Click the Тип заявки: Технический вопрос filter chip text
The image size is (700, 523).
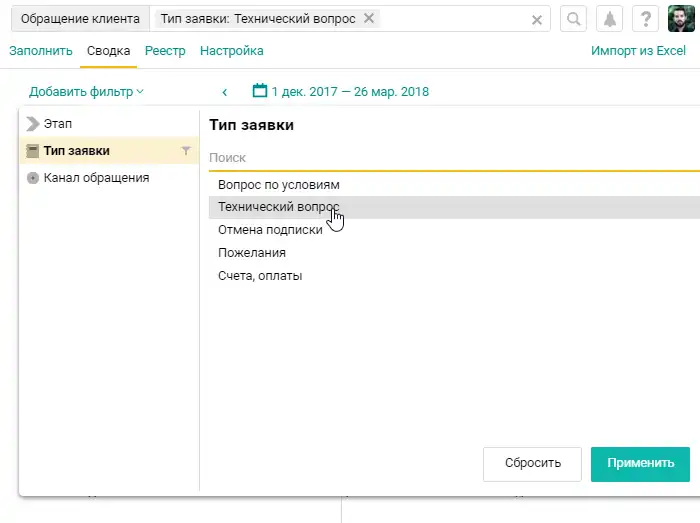258,19
